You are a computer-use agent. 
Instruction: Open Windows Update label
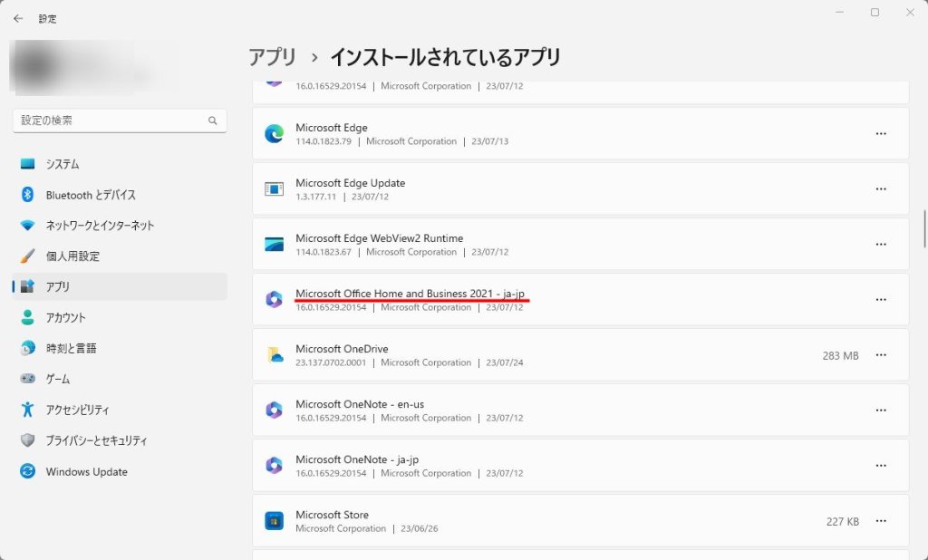coord(86,472)
